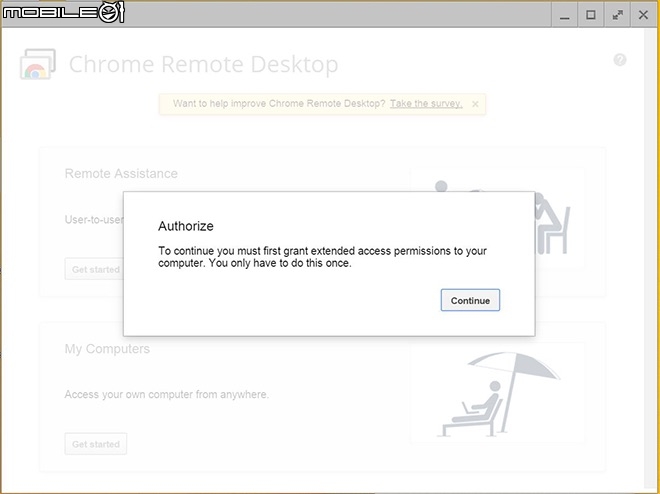Viewport: 660px width, 494px height.
Task: Click the Chrome Remote Desktop logo icon
Action: click(37, 64)
